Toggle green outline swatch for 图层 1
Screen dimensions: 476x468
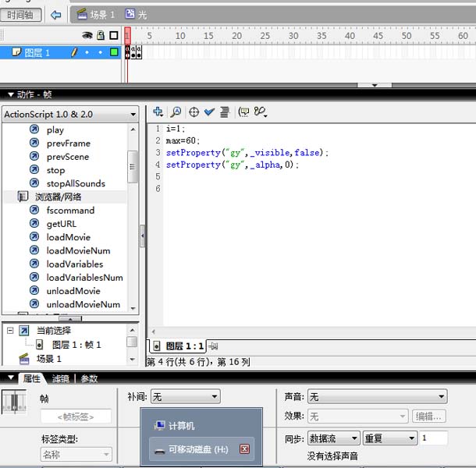click(114, 52)
